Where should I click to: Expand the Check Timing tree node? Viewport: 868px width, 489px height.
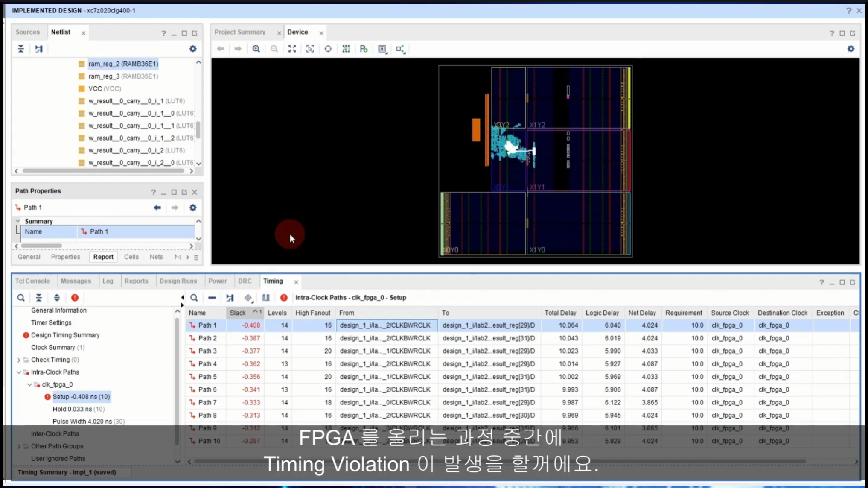19,360
